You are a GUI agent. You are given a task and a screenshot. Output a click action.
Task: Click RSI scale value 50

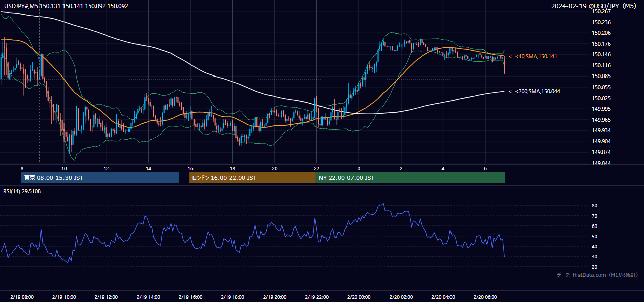[595, 237]
